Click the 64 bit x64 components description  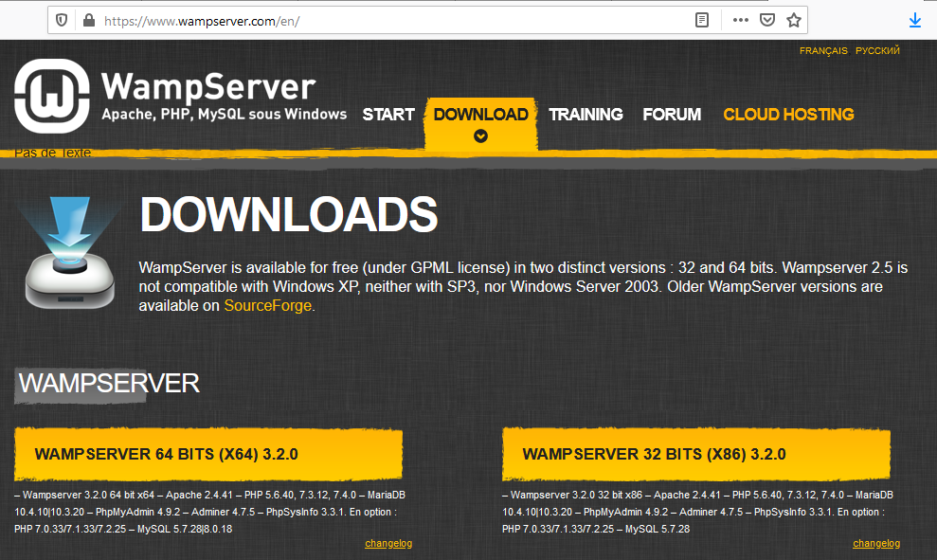[209, 512]
